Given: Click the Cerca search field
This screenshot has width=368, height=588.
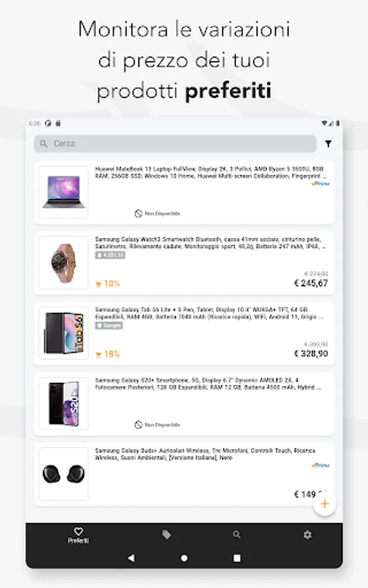Looking at the screenshot, I should (175, 144).
